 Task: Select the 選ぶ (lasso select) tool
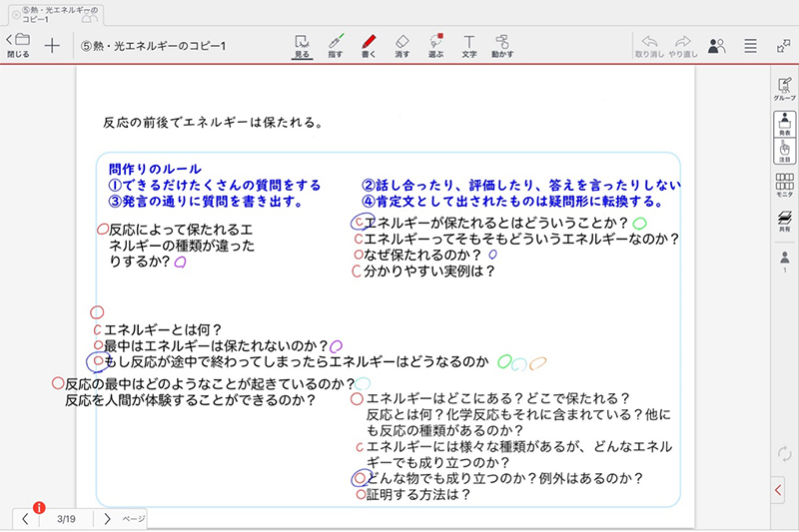[x=434, y=46]
